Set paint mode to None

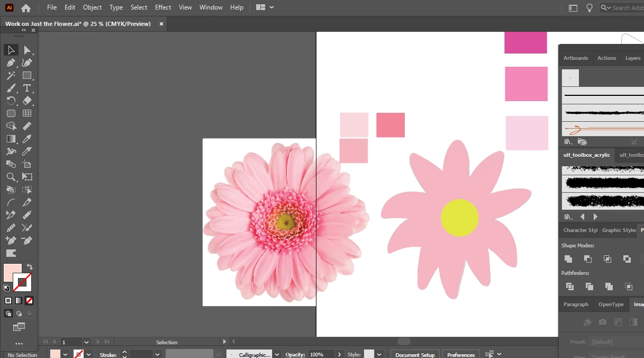30,300
